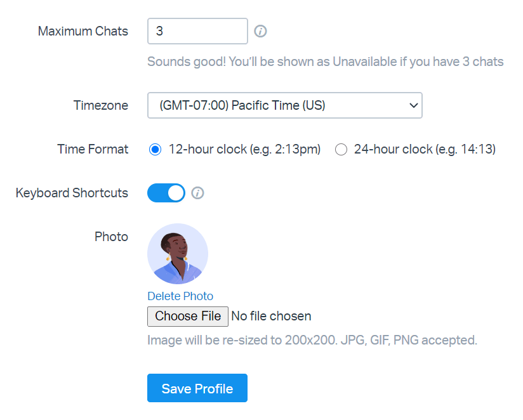The image size is (523, 420).
Task: Click the info icon next to Keyboard Shortcuts toggle
Action: pos(197,193)
